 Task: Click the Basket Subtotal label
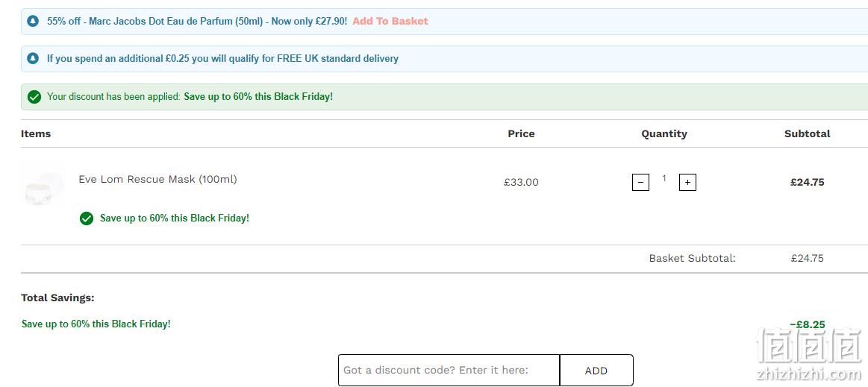693,258
